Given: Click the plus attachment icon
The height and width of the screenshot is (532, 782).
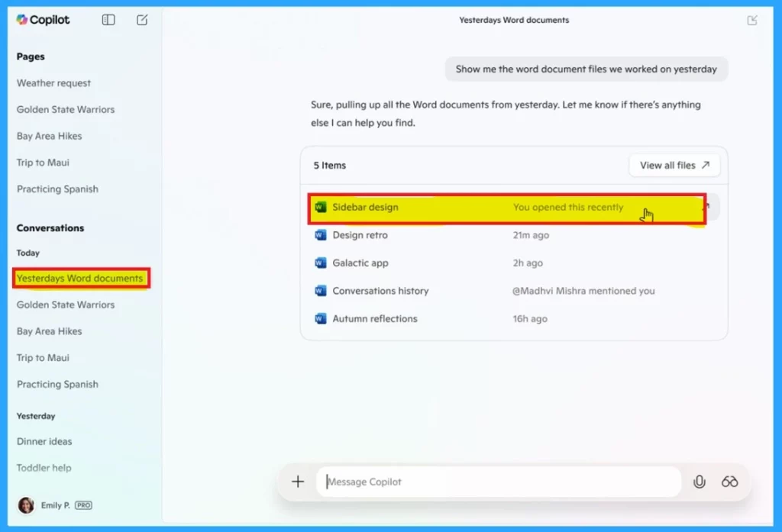Looking at the screenshot, I should [298, 482].
